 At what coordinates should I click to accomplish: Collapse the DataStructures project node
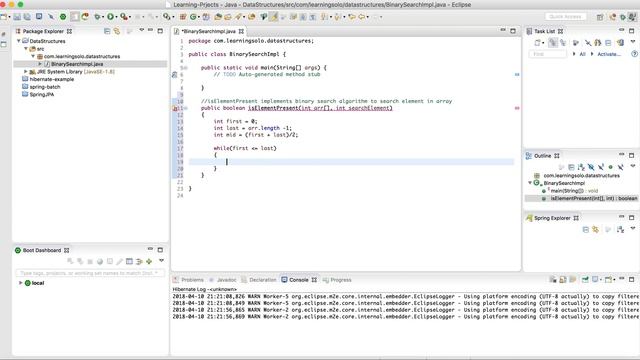coord(19,41)
